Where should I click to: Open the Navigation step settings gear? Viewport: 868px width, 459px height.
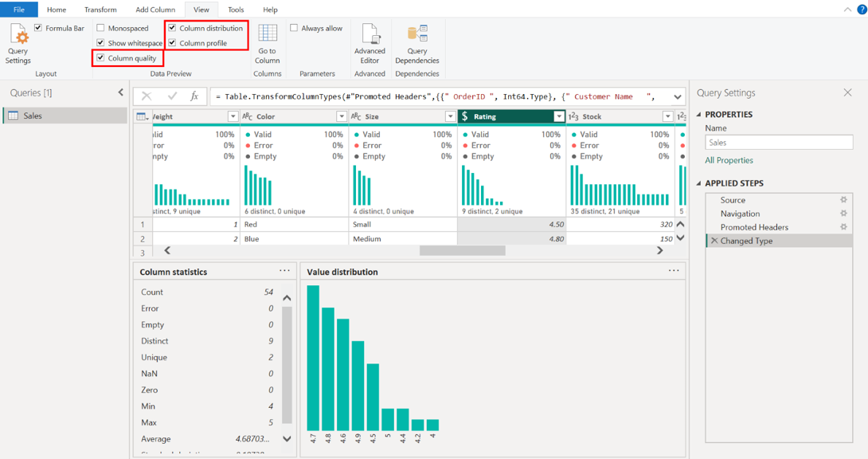coord(843,214)
